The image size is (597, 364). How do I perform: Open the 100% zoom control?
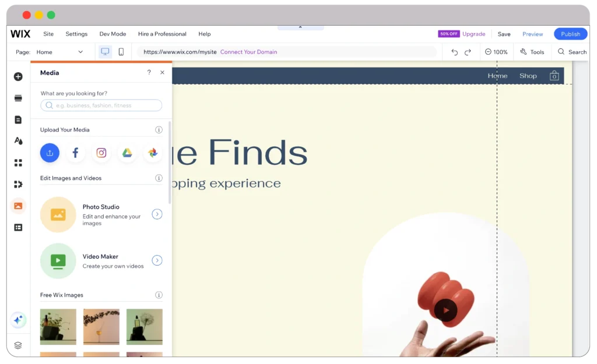tap(496, 52)
